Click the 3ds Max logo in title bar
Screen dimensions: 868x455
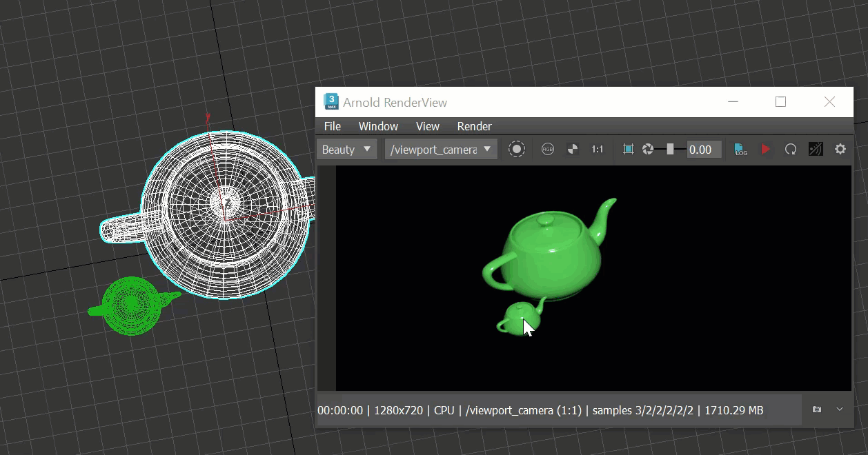(x=332, y=102)
